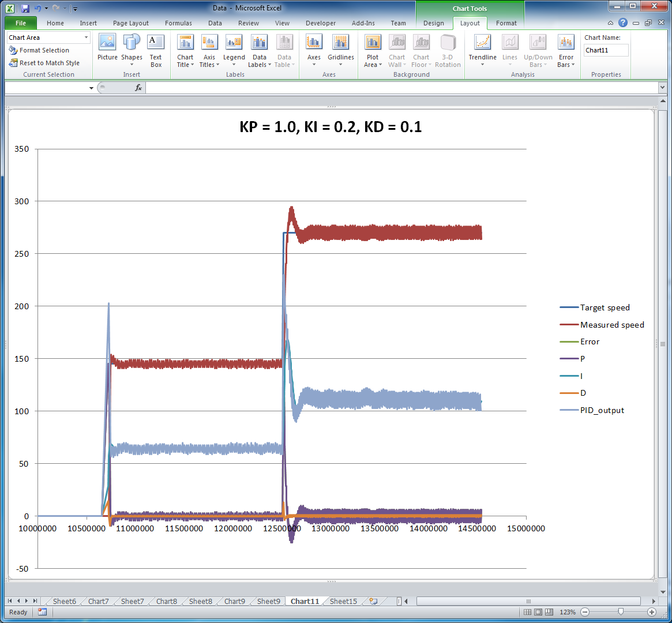The image size is (672, 623).
Task: Open the File tab
Action: pos(21,23)
